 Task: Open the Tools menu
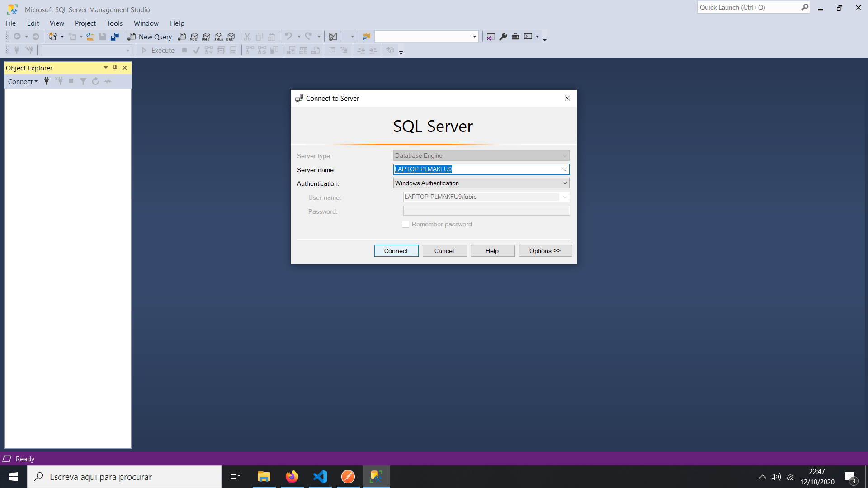pyautogui.click(x=114, y=23)
